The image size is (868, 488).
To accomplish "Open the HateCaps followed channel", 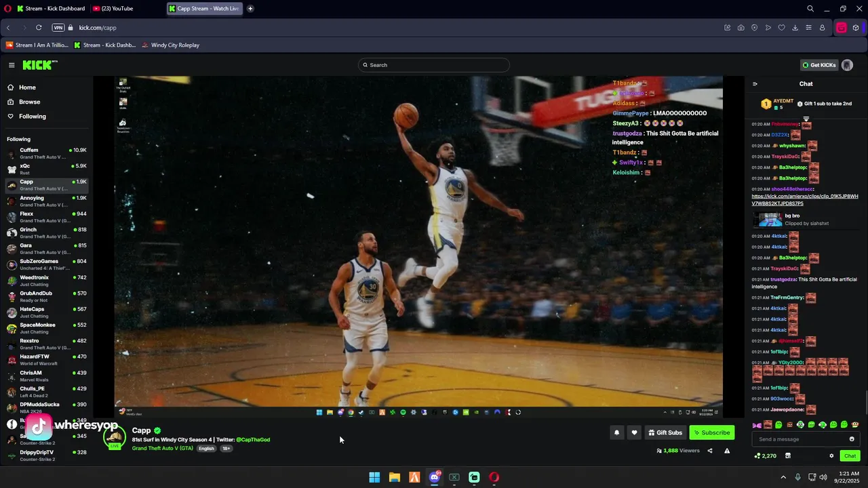I will click(x=46, y=312).
